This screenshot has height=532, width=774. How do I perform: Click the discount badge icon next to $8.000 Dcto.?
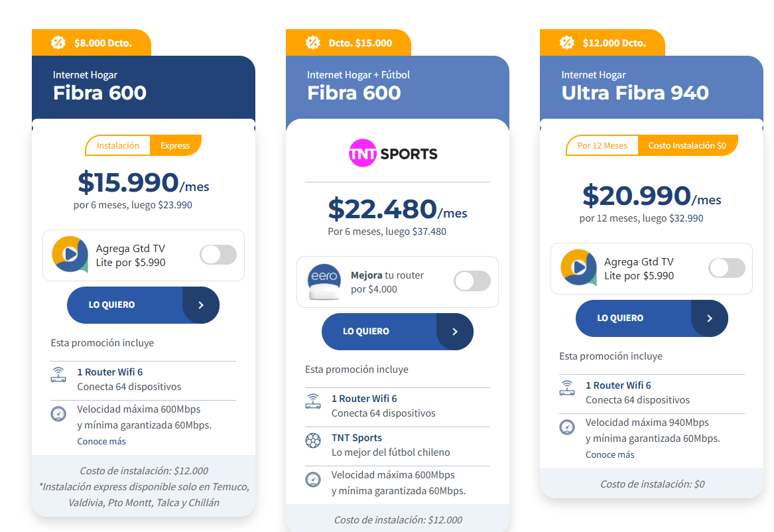pos(58,42)
